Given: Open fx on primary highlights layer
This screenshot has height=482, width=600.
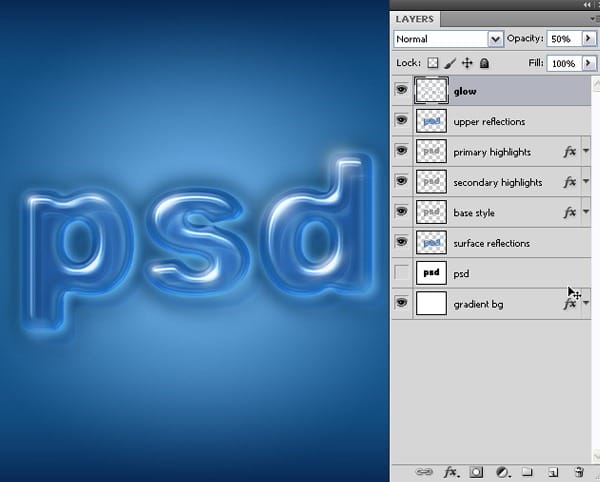Looking at the screenshot, I should click(x=570, y=152).
